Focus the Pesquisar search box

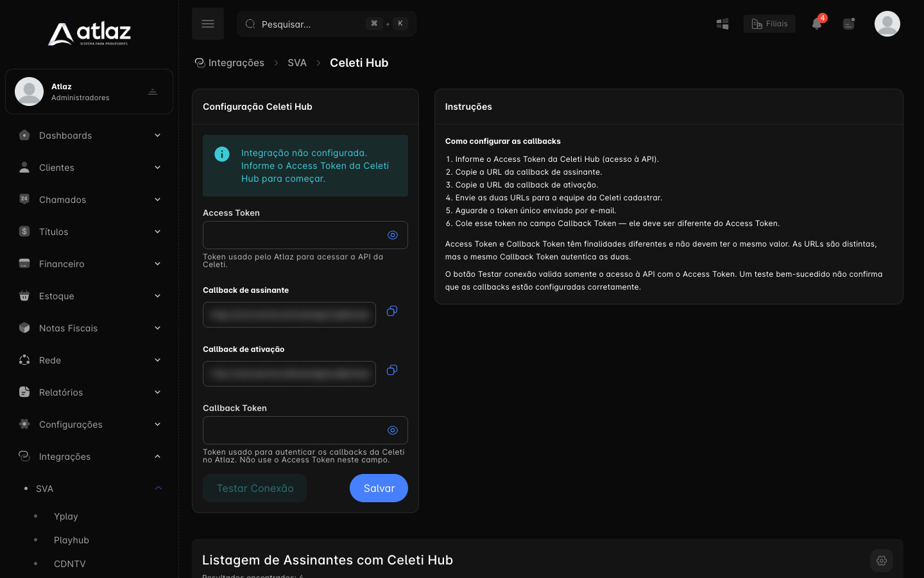point(327,24)
